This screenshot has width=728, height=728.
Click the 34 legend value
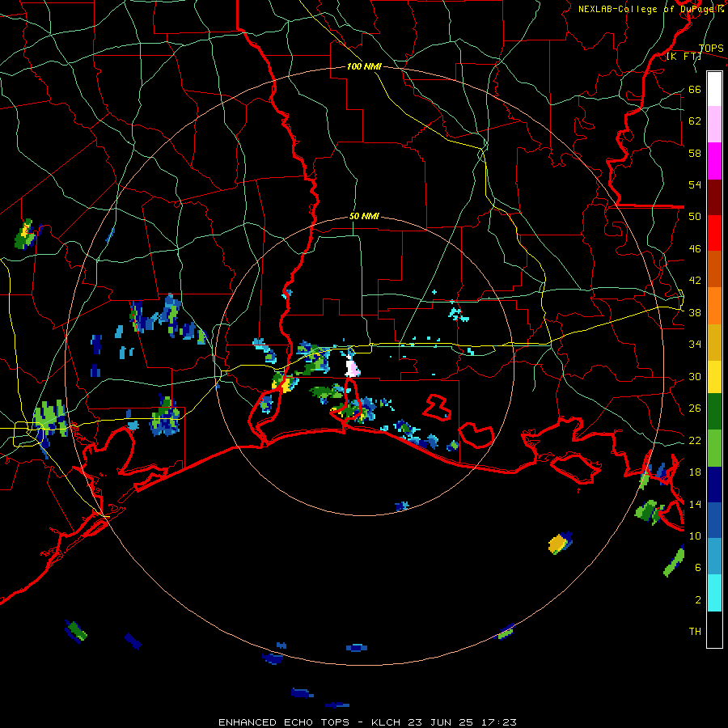coord(695,345)
